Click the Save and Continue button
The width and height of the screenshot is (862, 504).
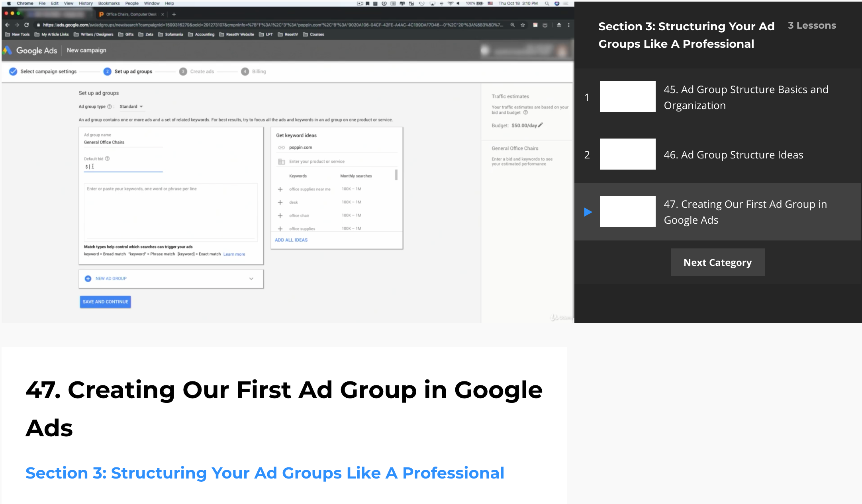[105, 302]
